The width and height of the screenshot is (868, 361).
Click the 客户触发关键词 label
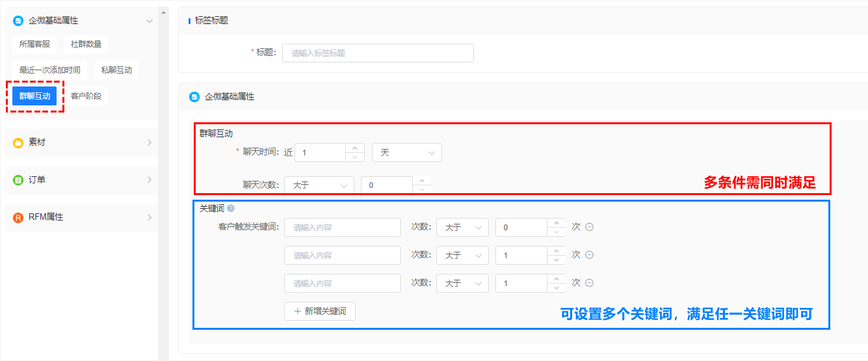[248, 228]
